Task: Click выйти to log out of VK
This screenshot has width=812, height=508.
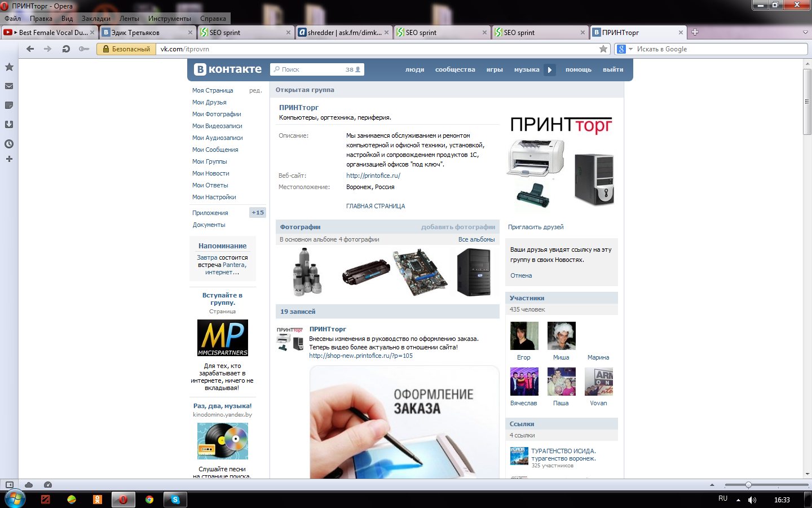Action: (613, 69)
